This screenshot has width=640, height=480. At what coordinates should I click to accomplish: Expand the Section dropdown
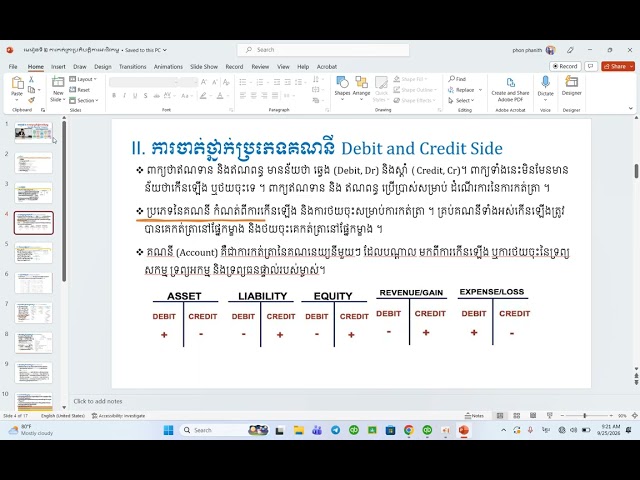point(84,100)
